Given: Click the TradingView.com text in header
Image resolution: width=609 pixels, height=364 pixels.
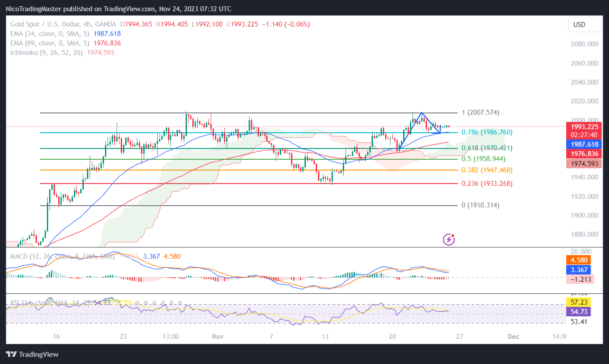Looking at the screenshot, I should click(x=128, y=8).
